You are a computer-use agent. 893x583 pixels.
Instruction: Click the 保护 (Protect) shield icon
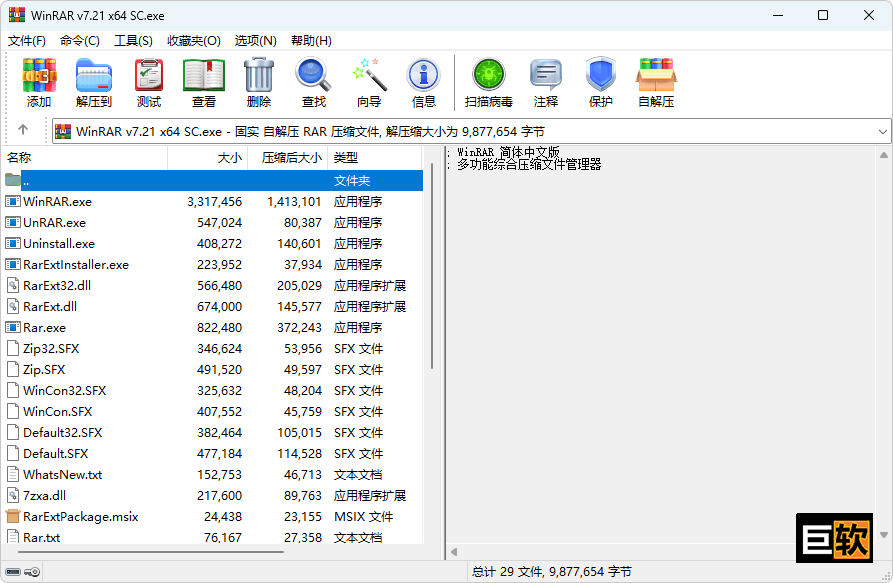(601, 75)
